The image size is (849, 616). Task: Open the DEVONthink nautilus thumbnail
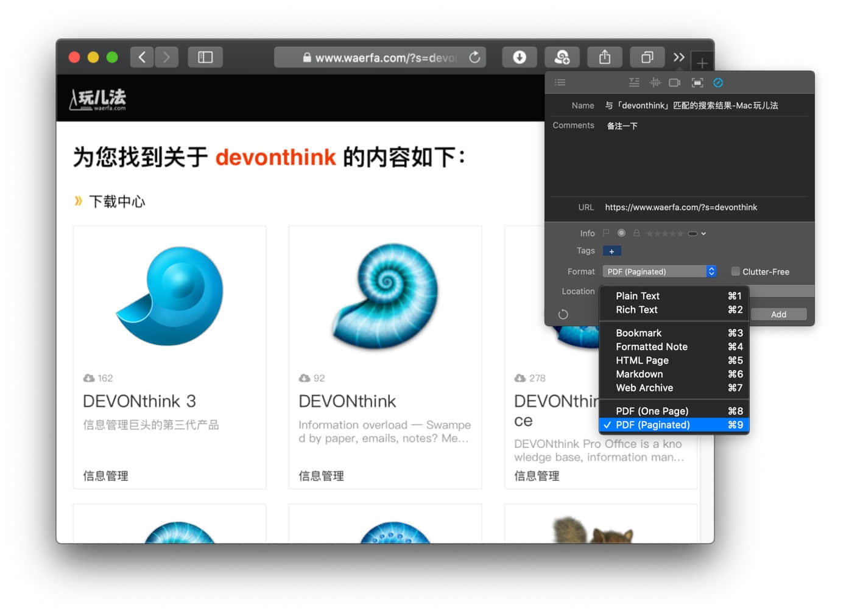[x=385, y=297]
